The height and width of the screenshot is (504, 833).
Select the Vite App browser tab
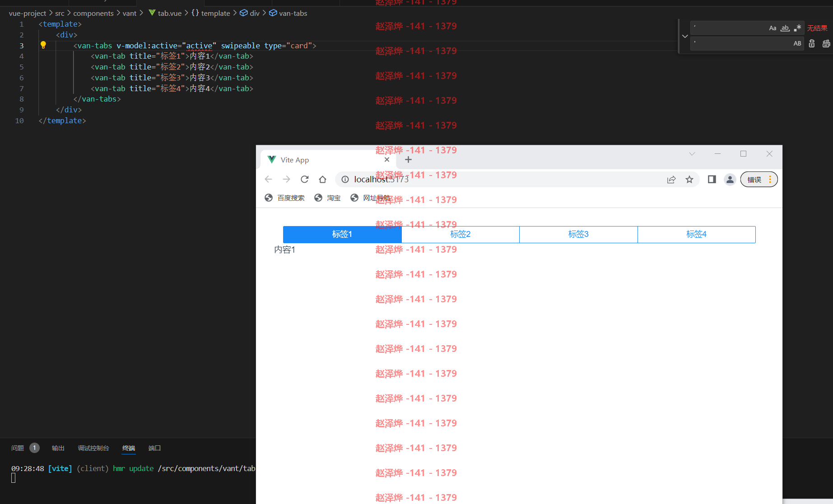point(329,160)
